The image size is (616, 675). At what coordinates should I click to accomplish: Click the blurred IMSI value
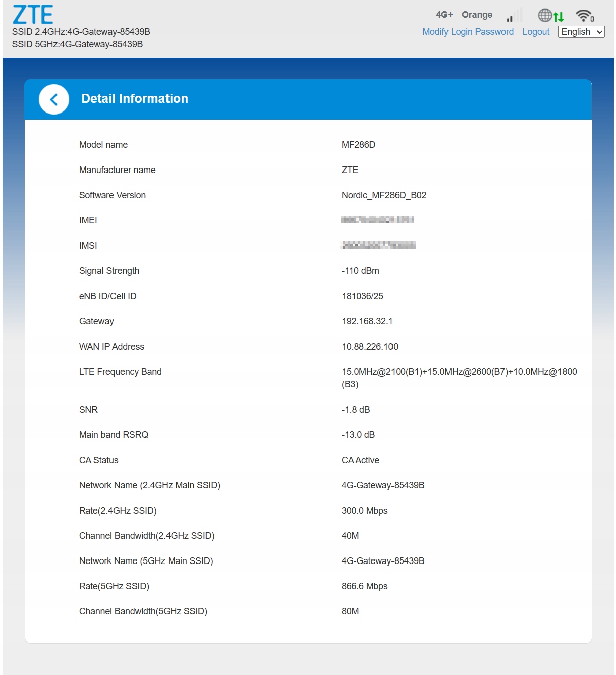378,245
